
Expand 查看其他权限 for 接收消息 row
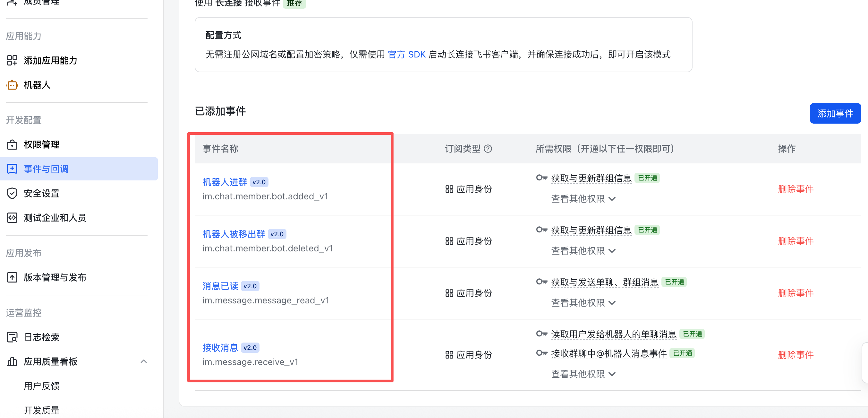tap(583, 374)
